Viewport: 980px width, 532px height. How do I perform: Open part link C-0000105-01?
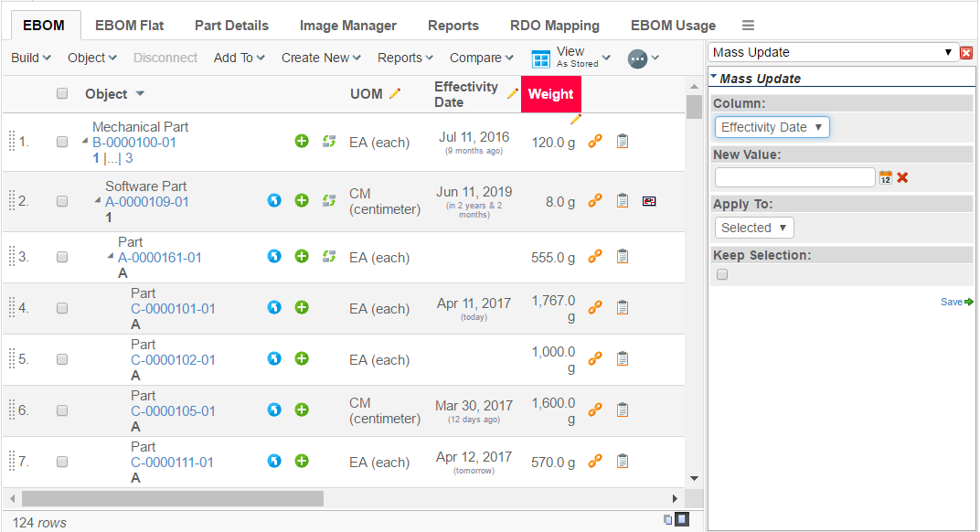[173, 411]
